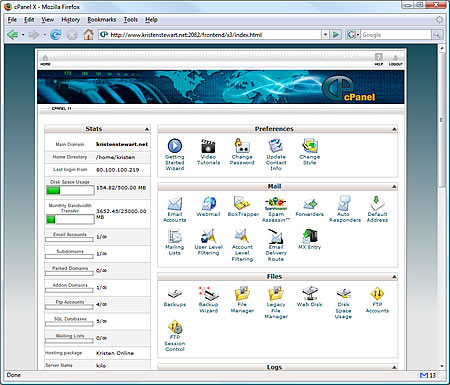Collapse the Stats panel
The image size is (450, 385).
[147, 129]
